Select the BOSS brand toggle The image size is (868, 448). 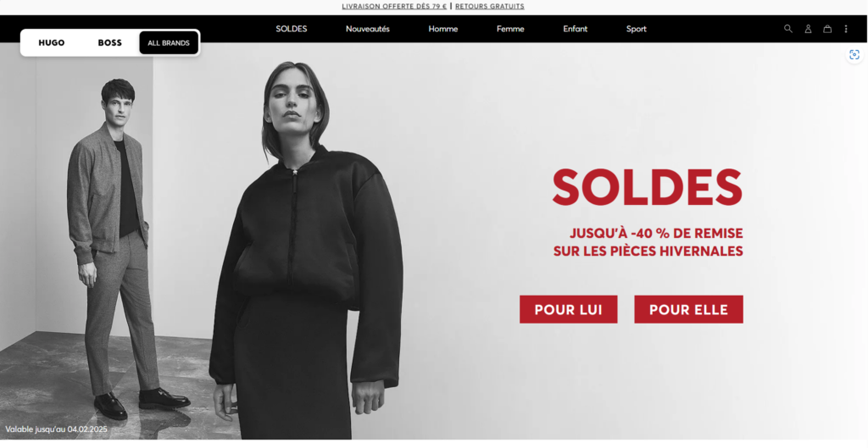(x=109, y=42)
